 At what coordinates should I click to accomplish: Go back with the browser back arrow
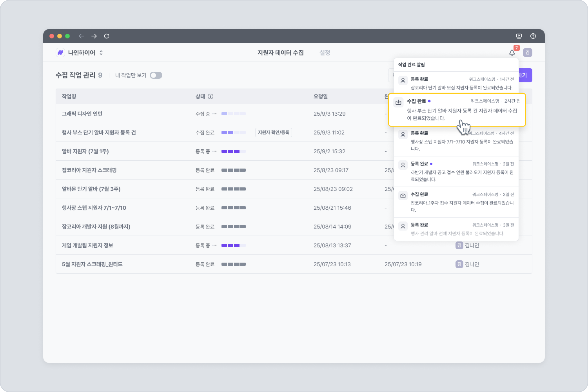click(x=82, y=36)
